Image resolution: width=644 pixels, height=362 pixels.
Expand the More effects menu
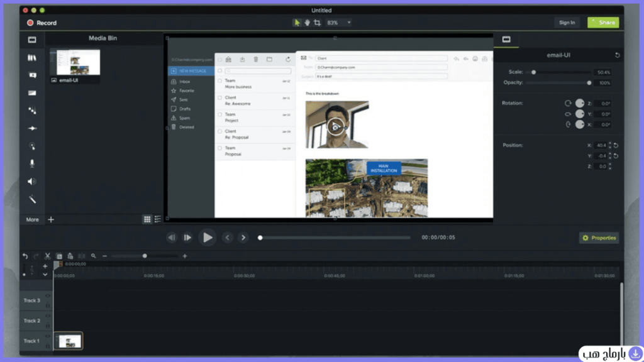(x=33, y=219)
